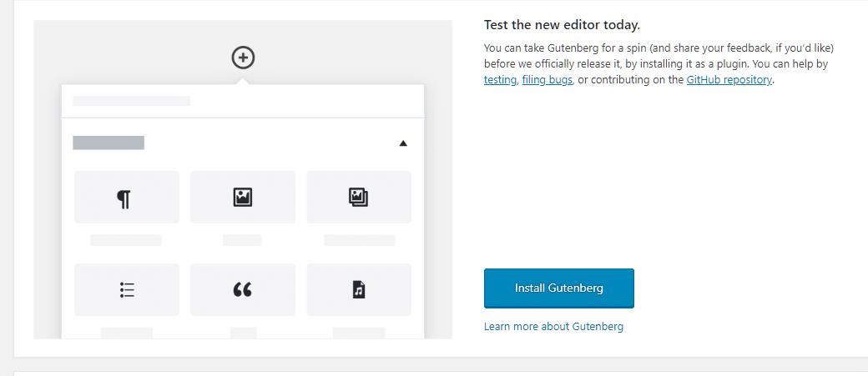Viewport: 868px width, 376px height.
Task: Click the circled plus add-block icon
Action: tap(243, 58)
